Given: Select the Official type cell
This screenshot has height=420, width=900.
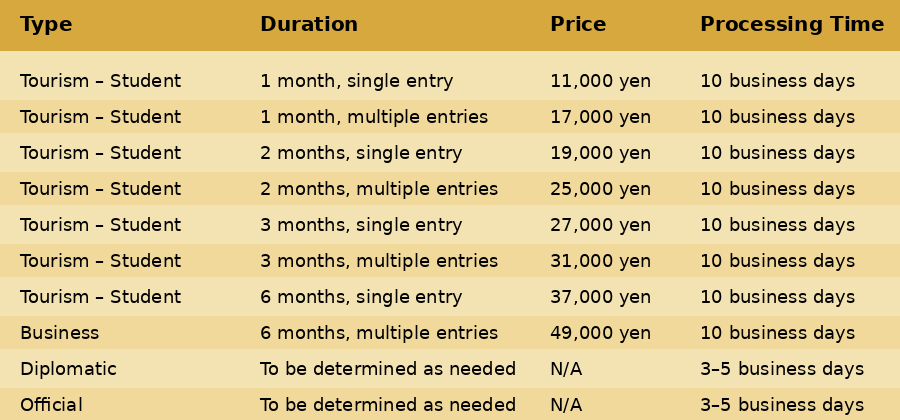Looking at the screenshot, I should (51, 406).
